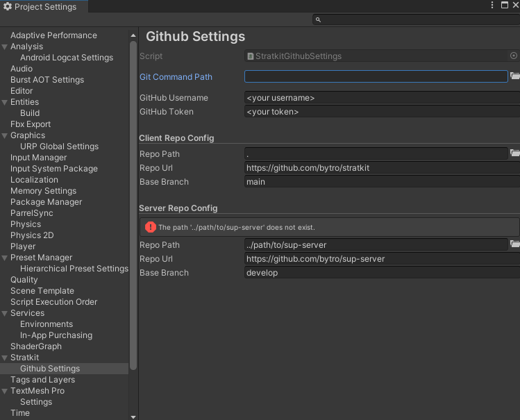The height and width of the screenshot is (420, 520).
Task: Select Script Execution Order
Action: [x=53, y=302]
